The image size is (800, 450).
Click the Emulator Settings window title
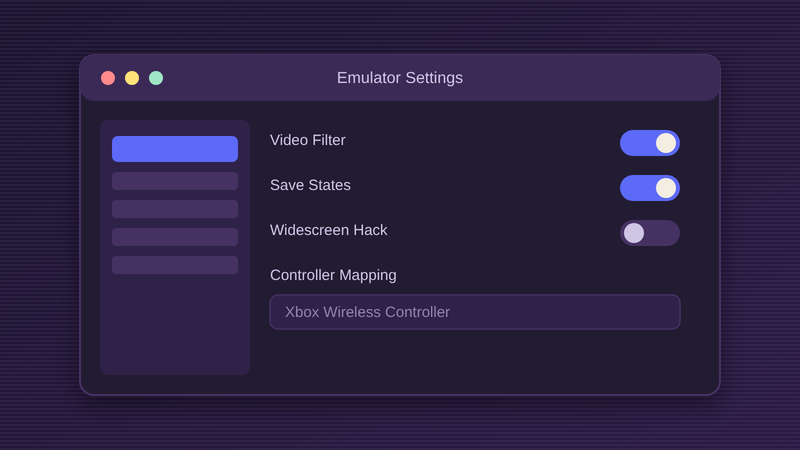tap(400, 78)
